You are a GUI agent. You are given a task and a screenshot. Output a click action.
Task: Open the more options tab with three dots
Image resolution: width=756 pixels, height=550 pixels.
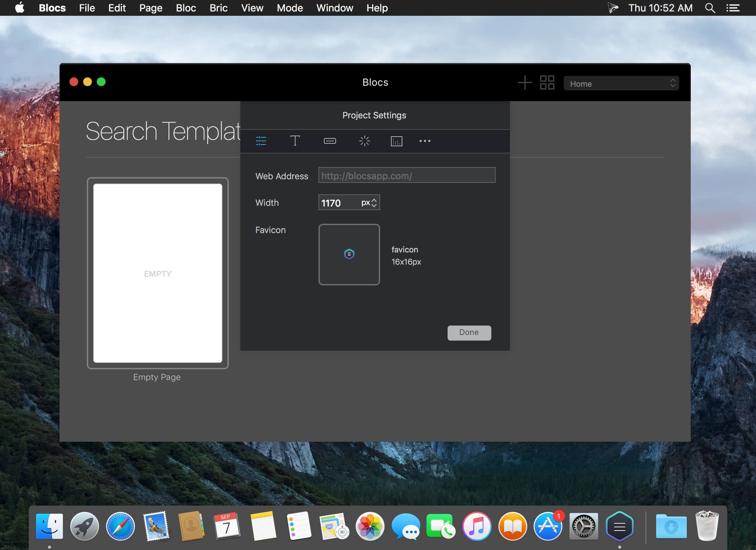tap(425, 141)
